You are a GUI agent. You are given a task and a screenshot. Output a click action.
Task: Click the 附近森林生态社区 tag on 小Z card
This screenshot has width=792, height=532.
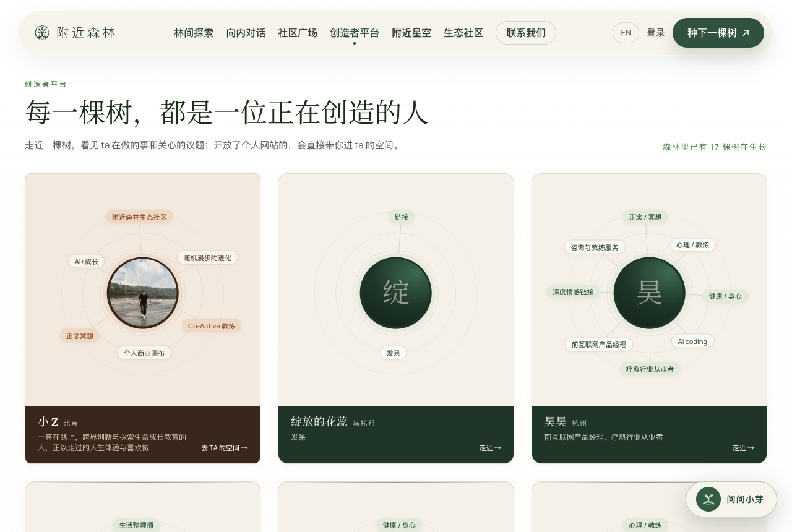point(139,217)
